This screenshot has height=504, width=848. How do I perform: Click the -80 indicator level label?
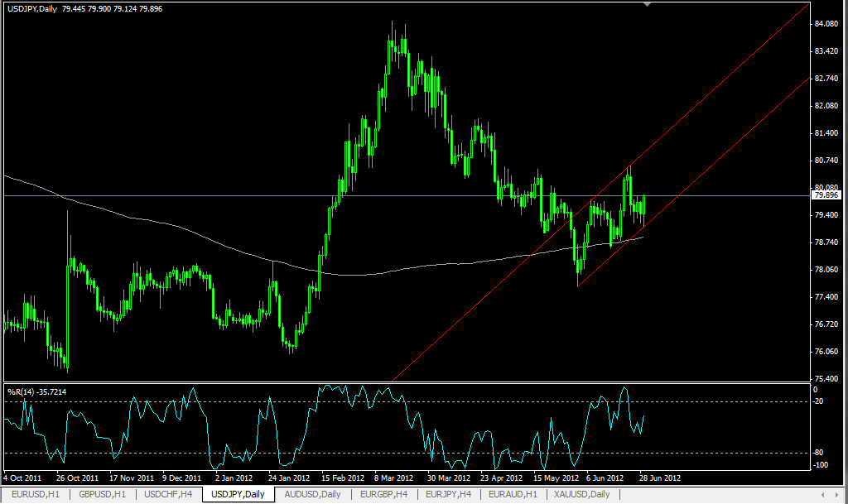coord(819,453)
